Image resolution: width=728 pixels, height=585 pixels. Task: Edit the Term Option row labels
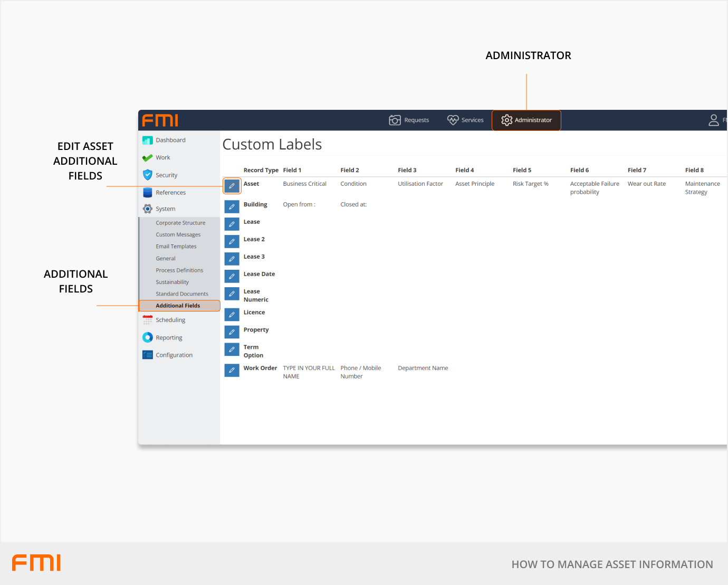click(x=232, y=350)
